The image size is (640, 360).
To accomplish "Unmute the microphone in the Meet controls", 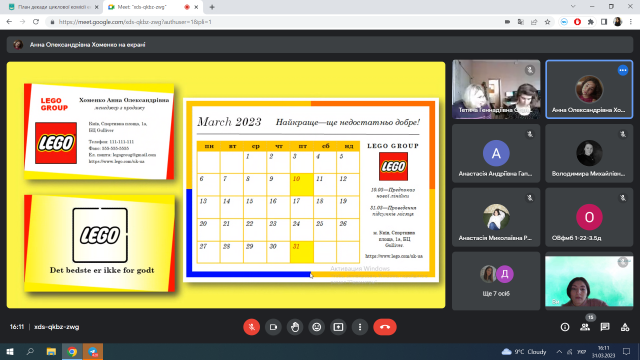I will [x=251, y=327].
